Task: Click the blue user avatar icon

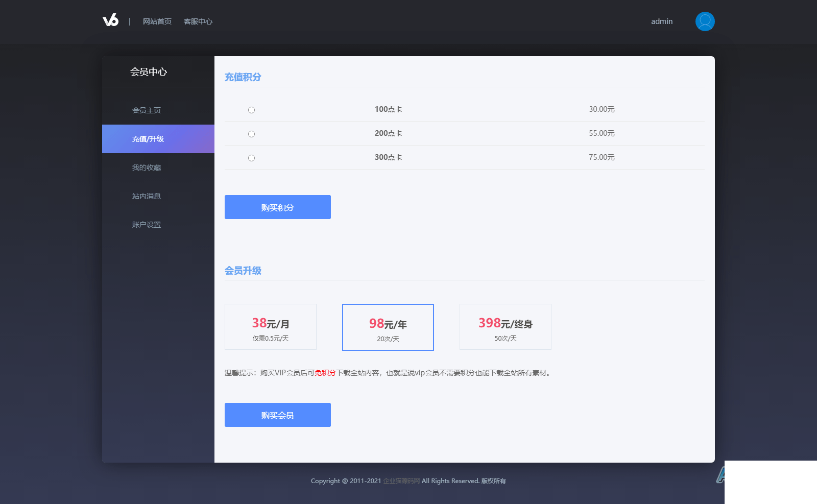Action: coord(705,21)
